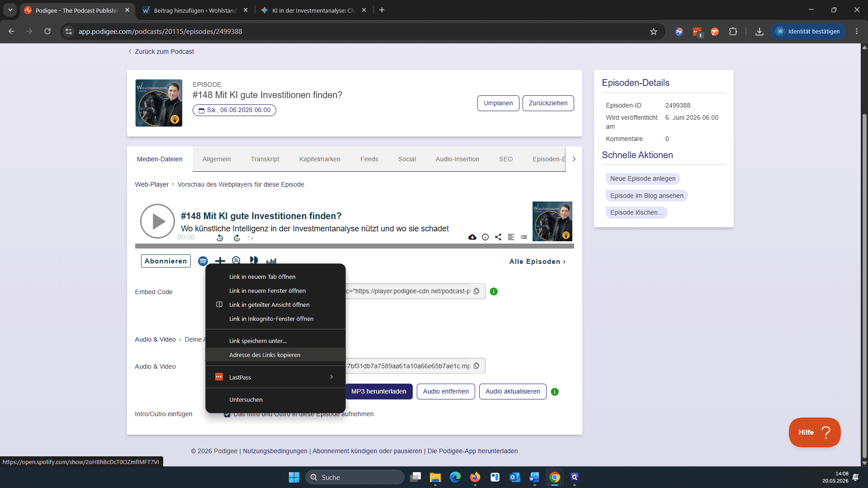Click the 'Alle Episoden' link
This screenshot has width=868, height=488.
(x=538, y=262)
